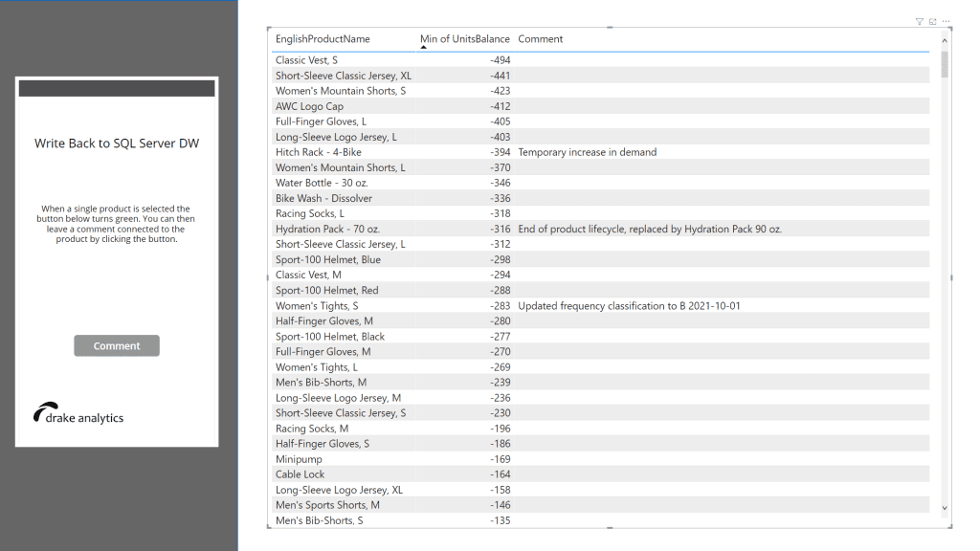
Task: Select the AWC Logo Cap row
Action: (x=309, y=106)
